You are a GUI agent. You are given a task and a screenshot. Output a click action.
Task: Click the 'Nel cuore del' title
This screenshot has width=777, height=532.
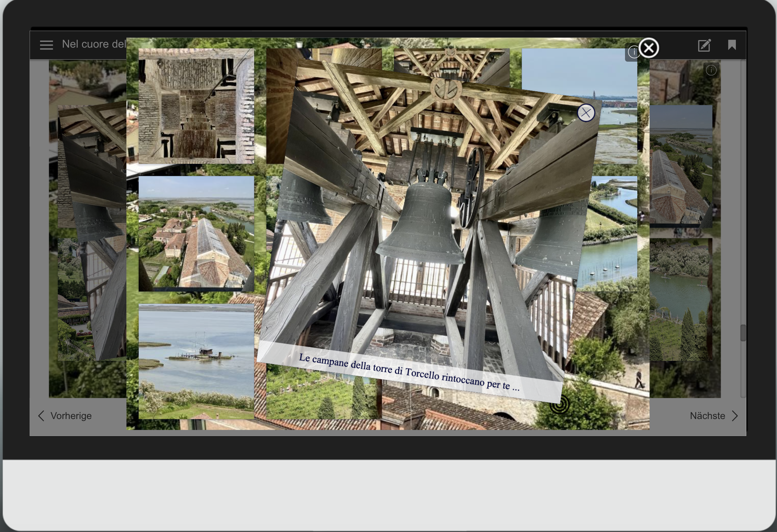[x=94, y=44]
